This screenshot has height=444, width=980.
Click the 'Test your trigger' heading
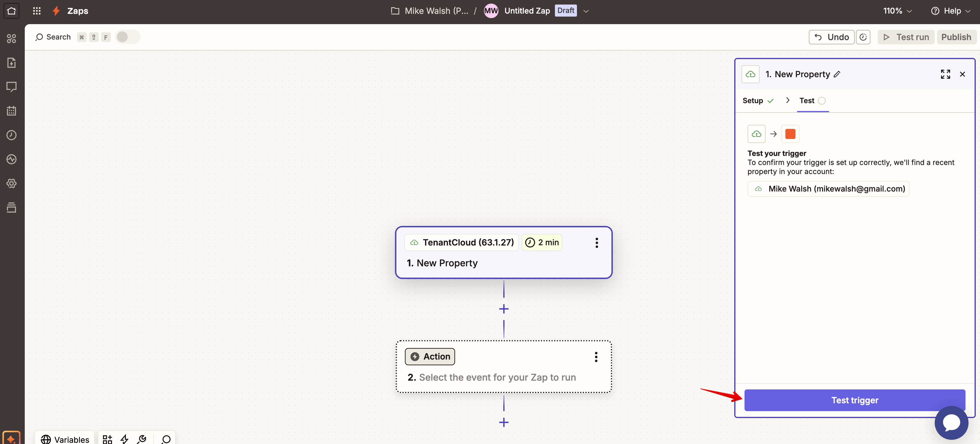tap(777, 153)
